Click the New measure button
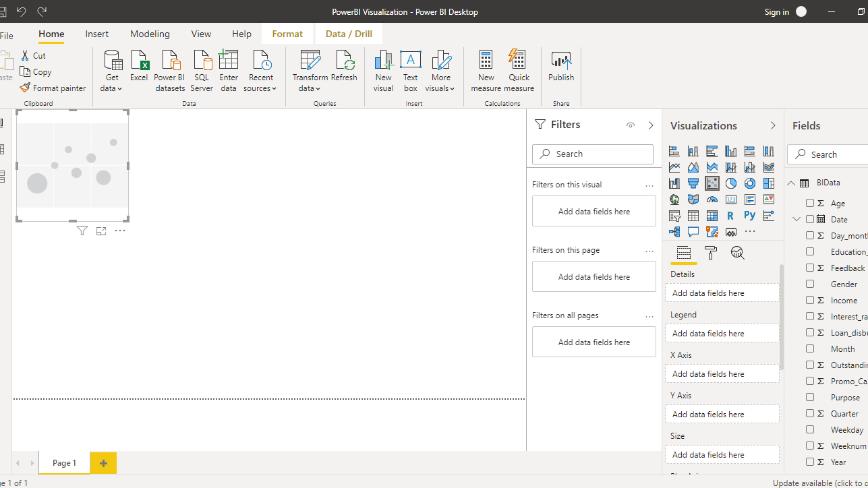868x488 pixels. point(486,71)
